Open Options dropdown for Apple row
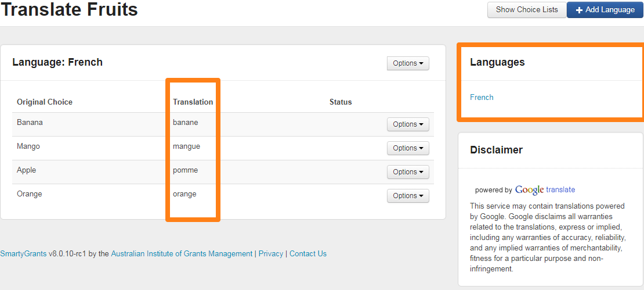The width and height of the screenshot is (644, 290). [408, 172]
